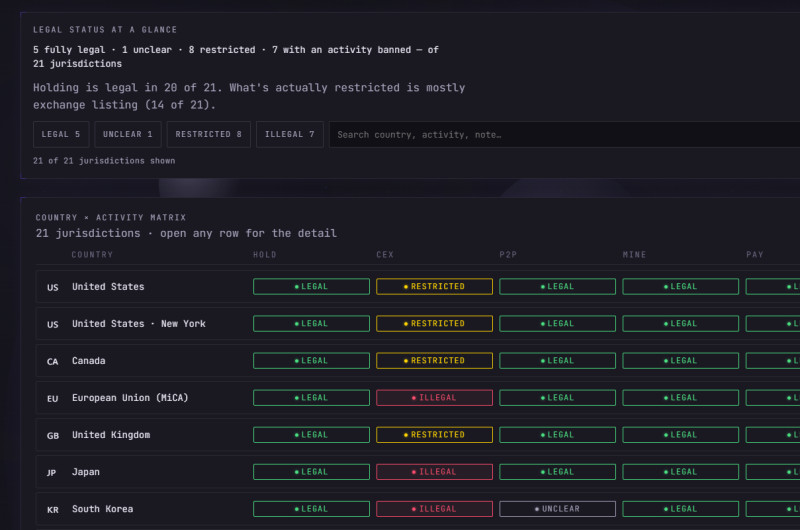Open the United States · New York row

tap(418, 324)
